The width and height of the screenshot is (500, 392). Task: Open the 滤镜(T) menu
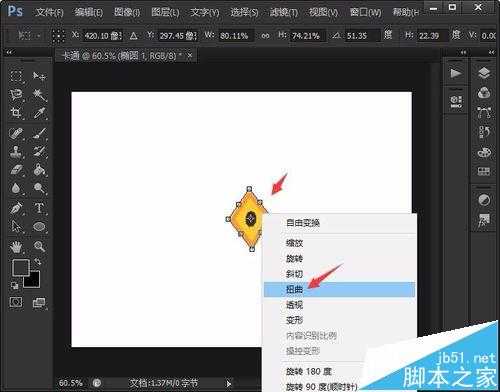(x=284, y=13)
